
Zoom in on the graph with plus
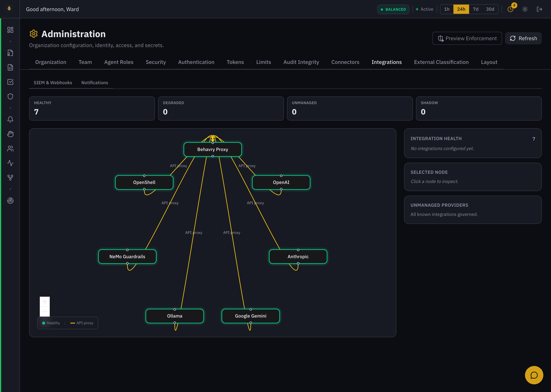(45, 301)
